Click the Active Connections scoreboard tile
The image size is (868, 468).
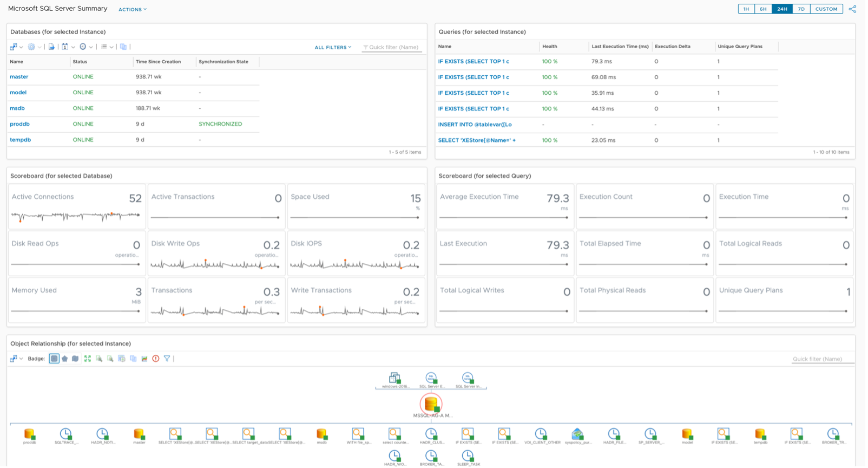tap(77, 207)
